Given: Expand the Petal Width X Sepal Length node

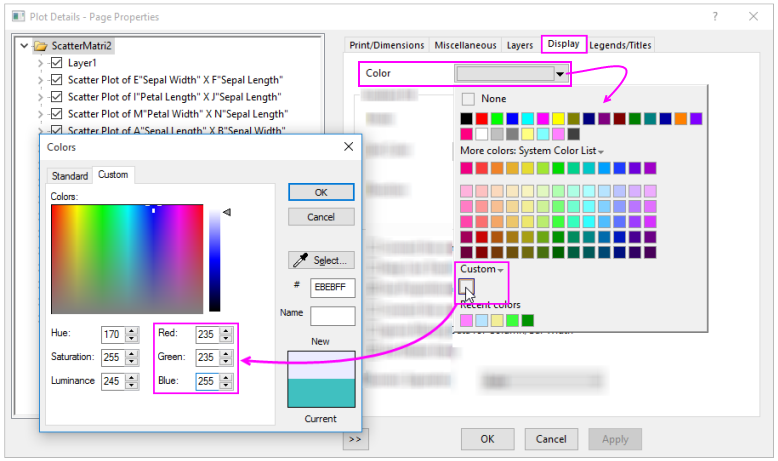Looking at the screenshot, I should click(41, 114).
